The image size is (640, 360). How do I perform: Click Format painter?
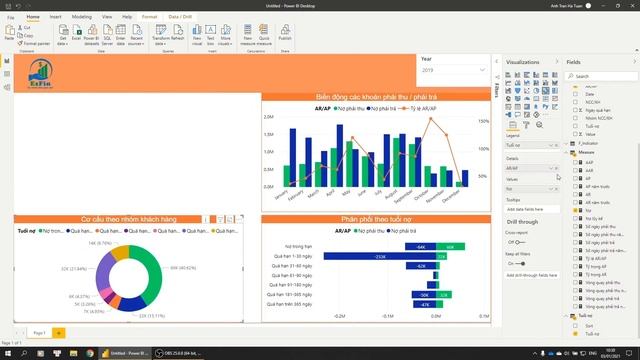(x=34, y=43)
